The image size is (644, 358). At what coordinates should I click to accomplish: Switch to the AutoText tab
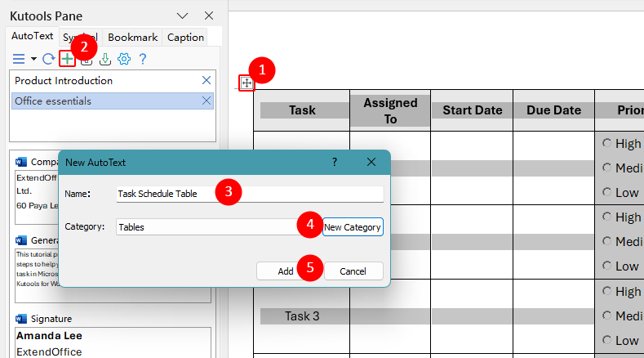[32, 36]
